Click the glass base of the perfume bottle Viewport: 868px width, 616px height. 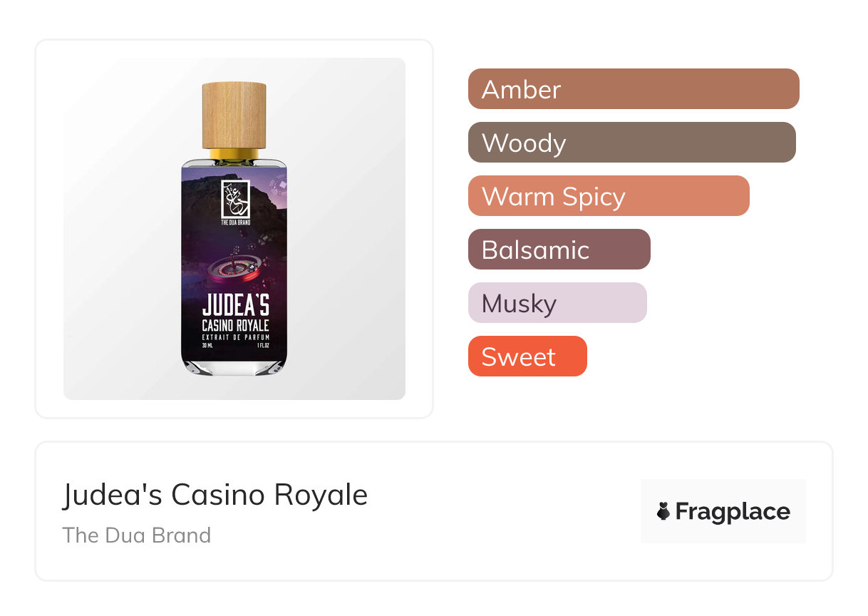point(234,366)
